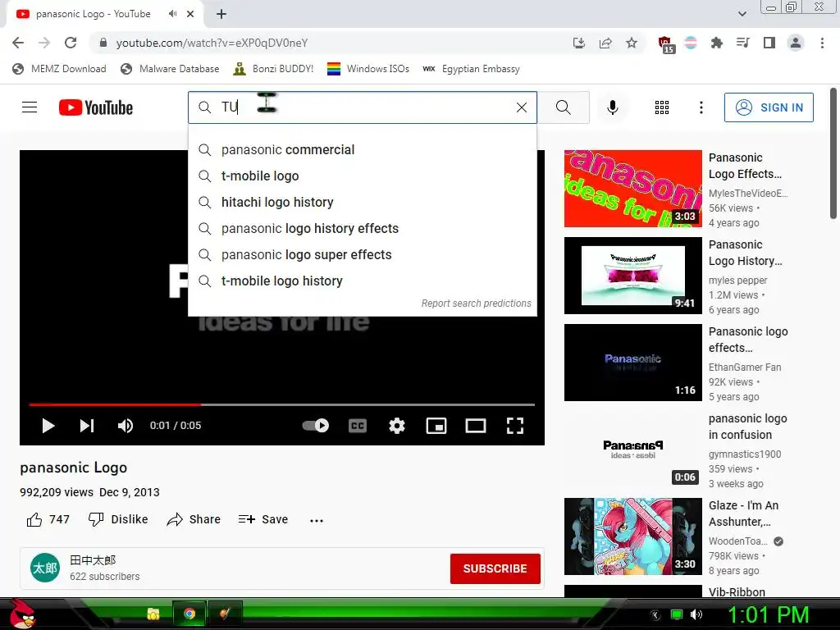This screenshot has width=840, height=630.
Task: Subscribe to the 田中太郎 channel
Action: (x=495, y=568)
